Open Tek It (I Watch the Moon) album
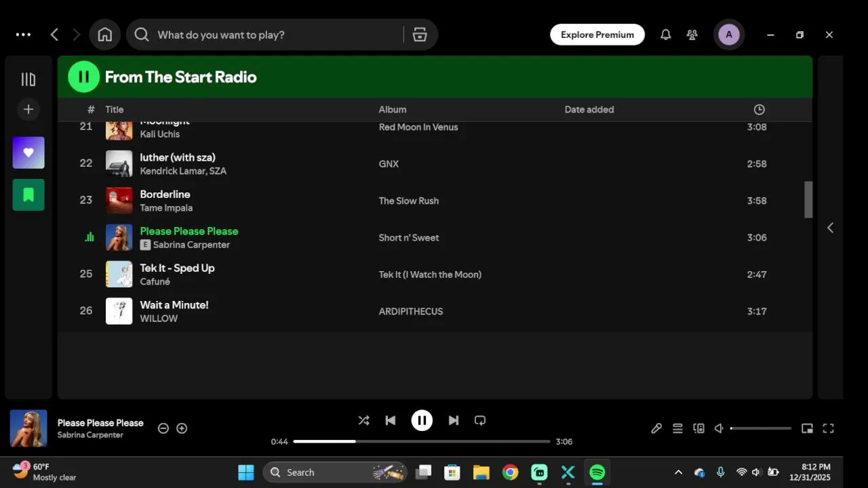Screen dimensions: 868x488 pyautogui.click(x=430, y=274)
